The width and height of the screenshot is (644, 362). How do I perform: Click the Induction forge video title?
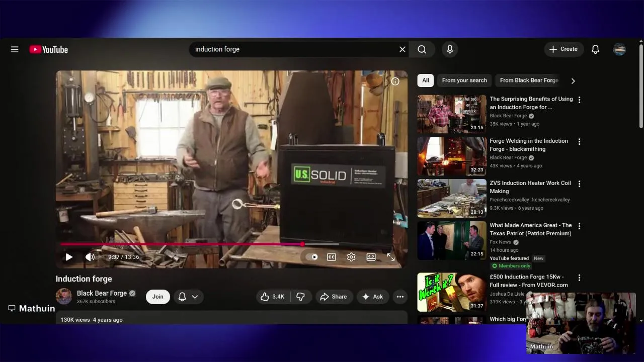84,279
